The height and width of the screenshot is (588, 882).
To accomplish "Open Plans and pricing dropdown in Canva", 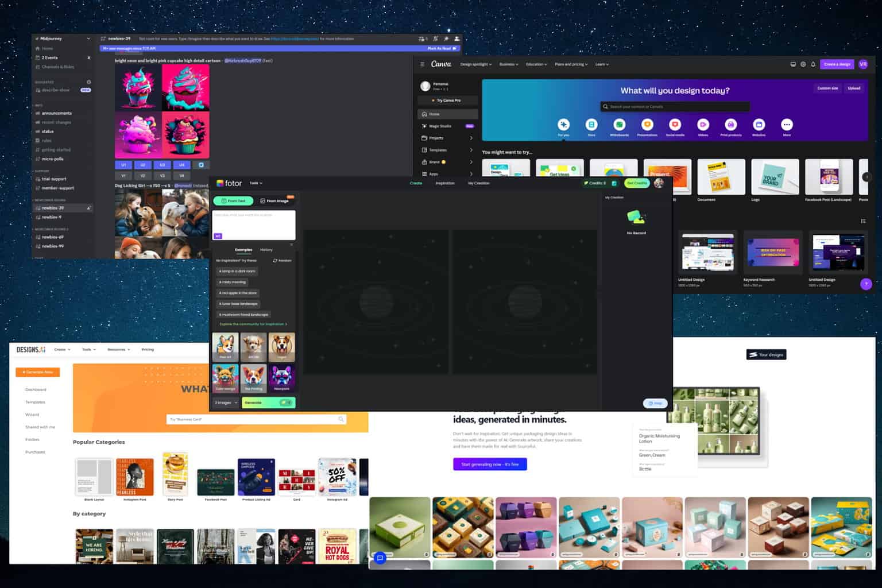I will [571, 64].
